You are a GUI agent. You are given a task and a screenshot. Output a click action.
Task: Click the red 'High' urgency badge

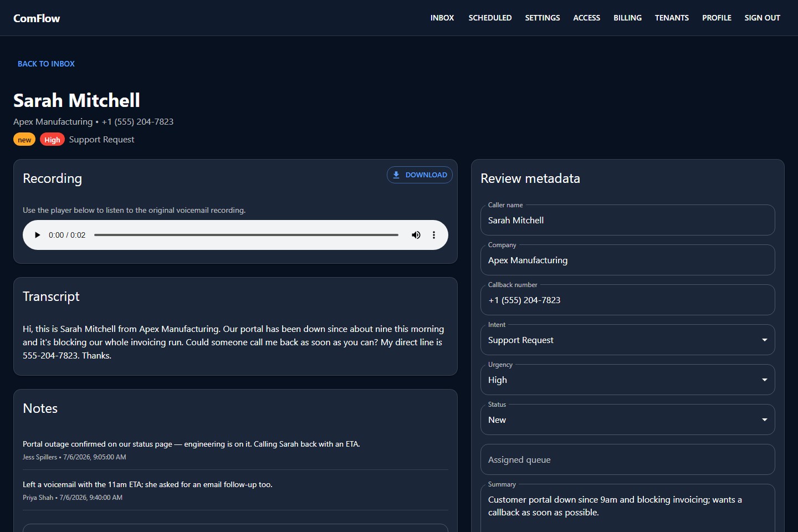(x=52, y=140)
